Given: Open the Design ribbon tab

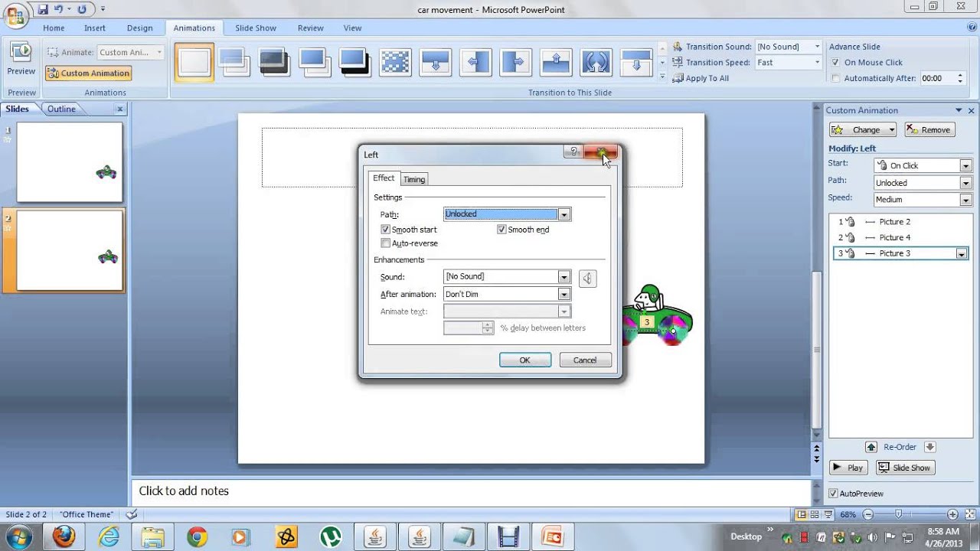Looking at the screenshot, I should [140, 28].
